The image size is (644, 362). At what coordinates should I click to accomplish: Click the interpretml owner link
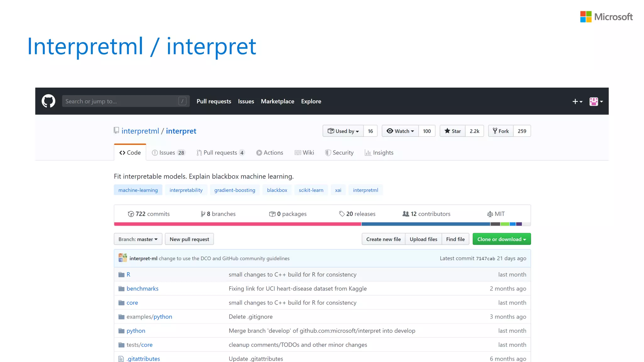[140, 131]
